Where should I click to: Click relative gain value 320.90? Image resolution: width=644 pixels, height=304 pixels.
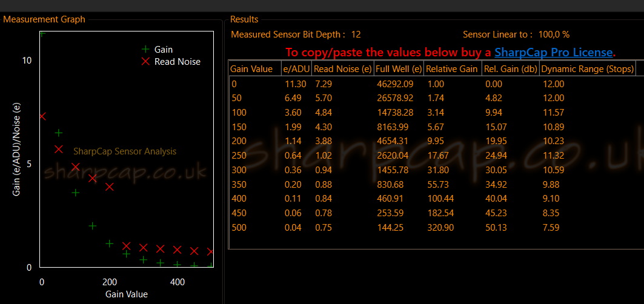(x=440, y=228)
